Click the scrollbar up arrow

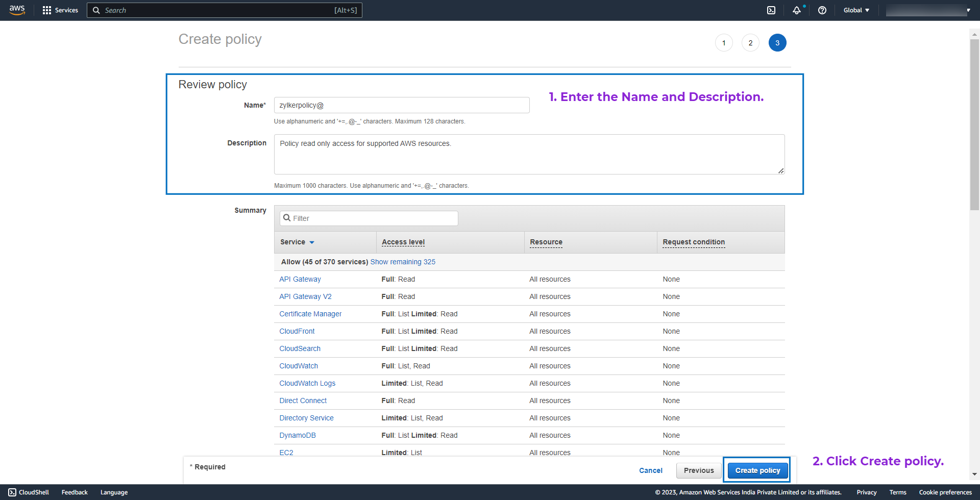[x=974, y=35]
